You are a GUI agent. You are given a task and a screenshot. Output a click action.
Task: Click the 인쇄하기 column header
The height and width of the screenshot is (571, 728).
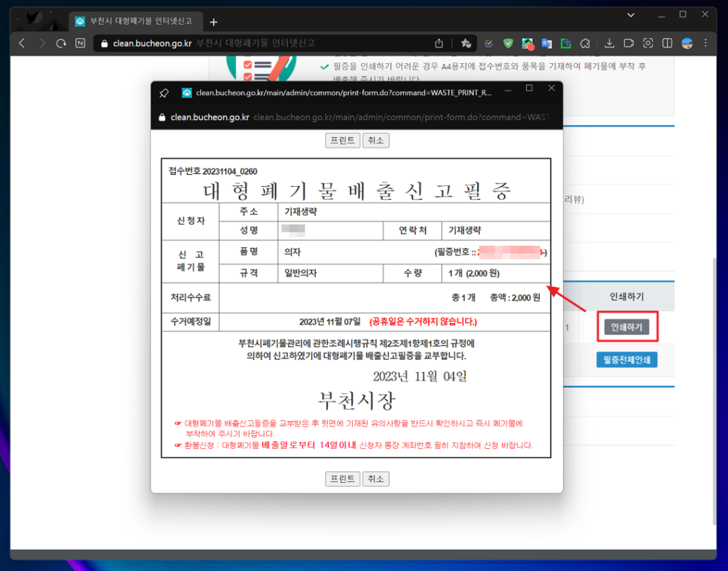tap(626, 297)
